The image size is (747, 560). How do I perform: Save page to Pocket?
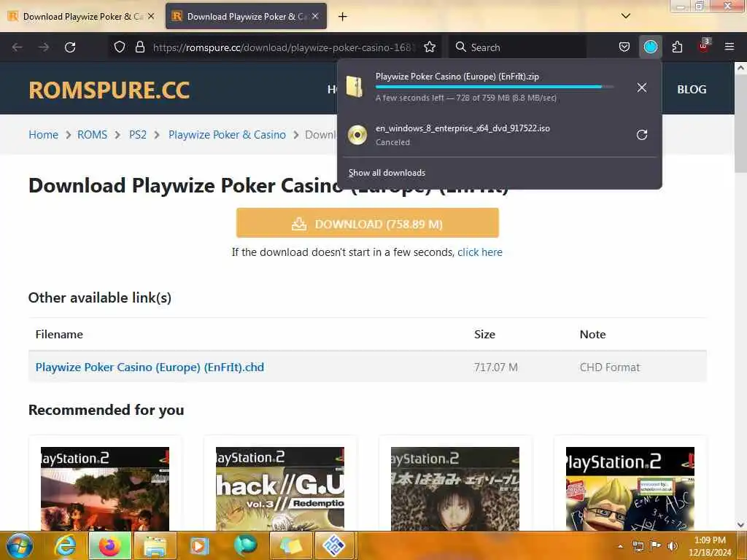624,47
